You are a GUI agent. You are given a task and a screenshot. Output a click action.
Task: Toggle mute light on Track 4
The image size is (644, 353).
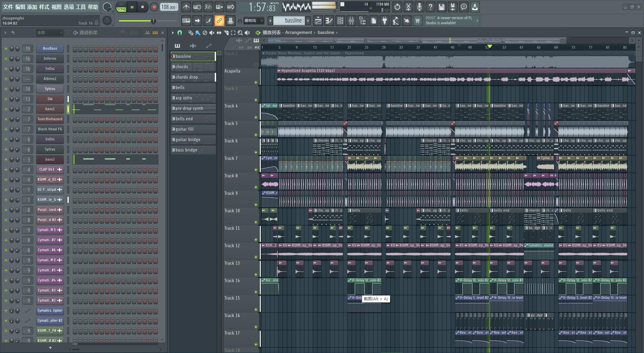tap(256, 117)
